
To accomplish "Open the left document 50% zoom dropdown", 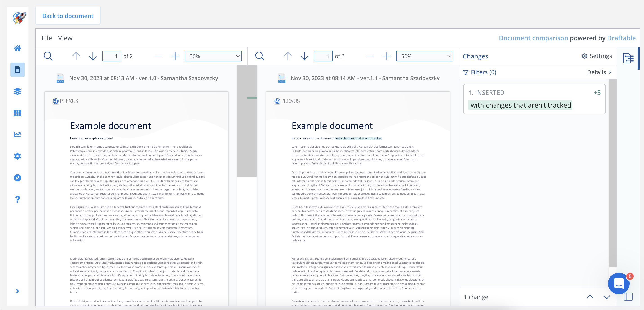I will coord(213,56).
